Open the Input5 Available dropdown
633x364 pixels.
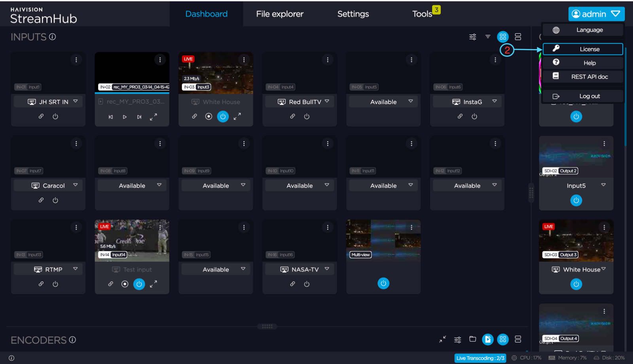click(411, 101)
